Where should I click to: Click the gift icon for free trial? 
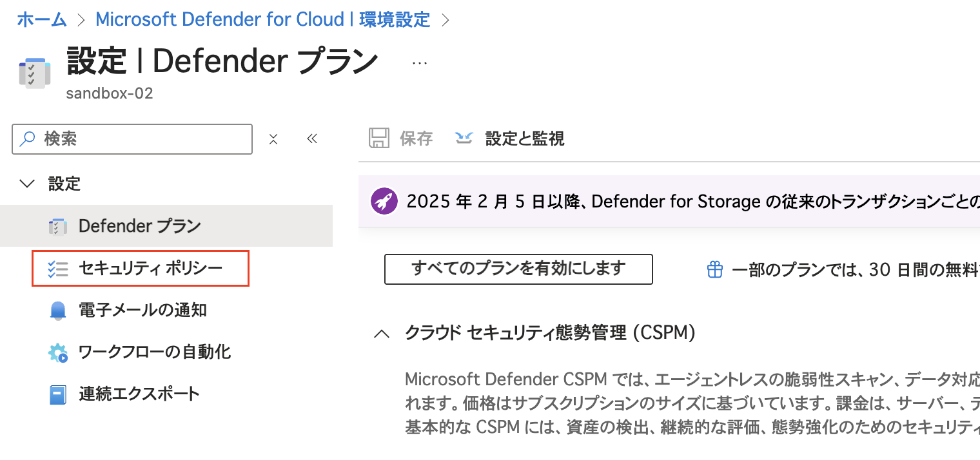pos(715,269)
